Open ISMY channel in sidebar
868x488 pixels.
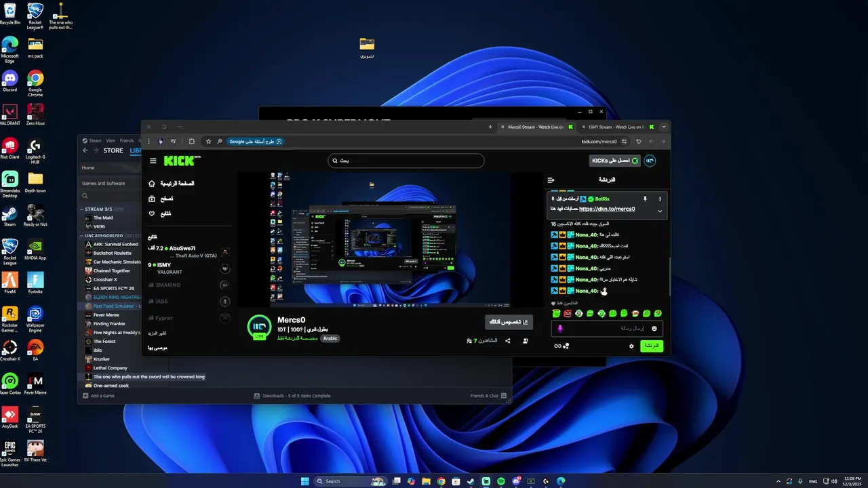(x=189, y=268)
